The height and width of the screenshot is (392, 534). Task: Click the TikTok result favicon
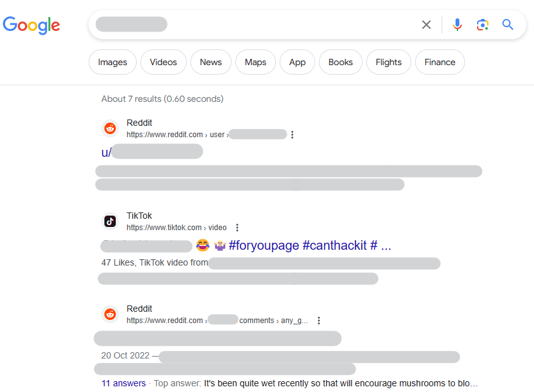pos(110,221)
